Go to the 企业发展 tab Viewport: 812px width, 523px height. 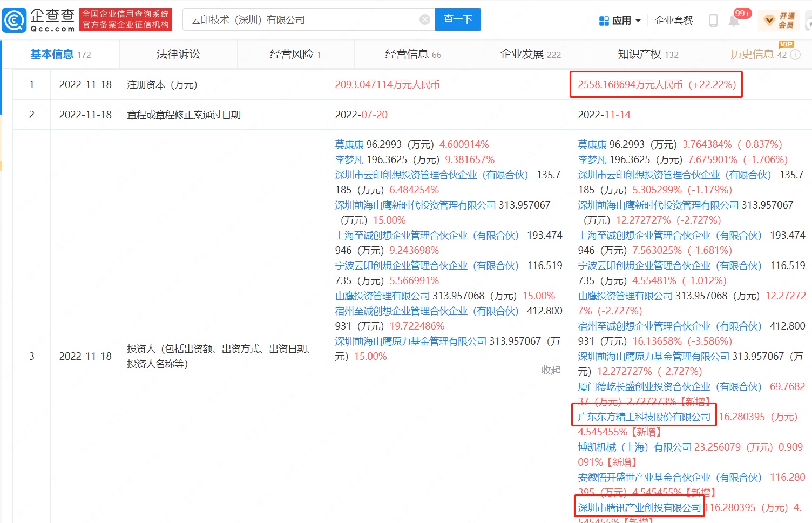click(x=522, y=55)
